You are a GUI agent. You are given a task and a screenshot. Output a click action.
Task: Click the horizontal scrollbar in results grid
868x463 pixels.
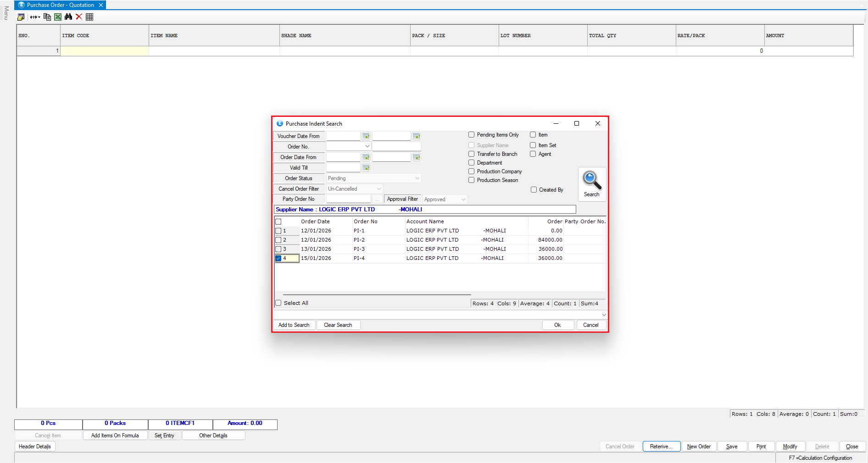[376, 295]
